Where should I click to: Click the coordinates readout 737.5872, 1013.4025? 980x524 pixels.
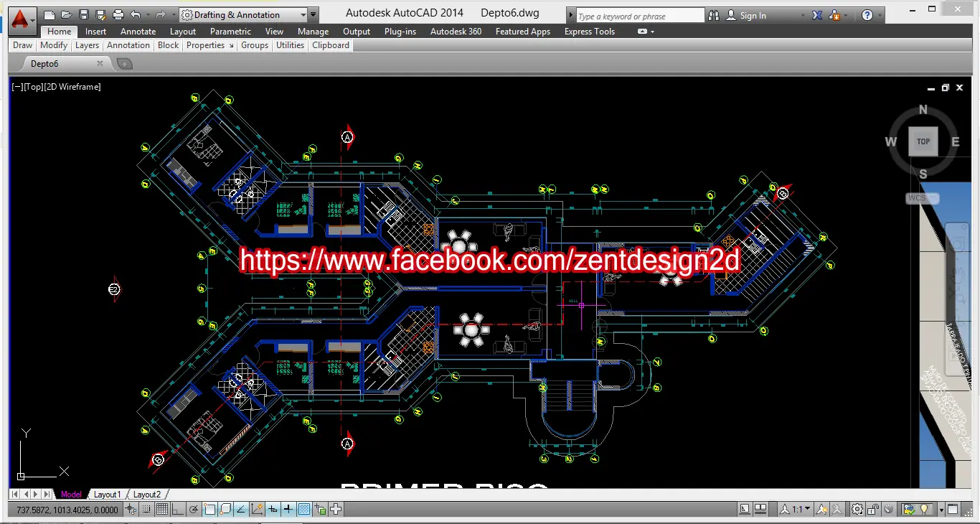67,510
